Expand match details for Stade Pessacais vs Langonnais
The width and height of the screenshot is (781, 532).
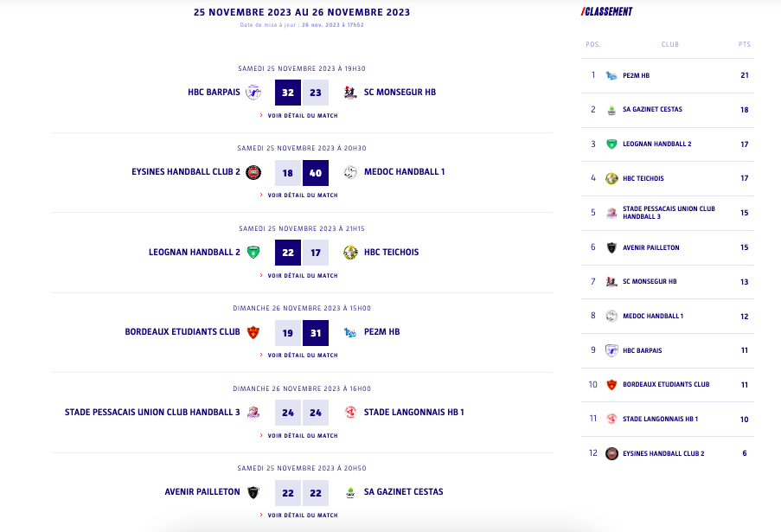coord(302,436)
